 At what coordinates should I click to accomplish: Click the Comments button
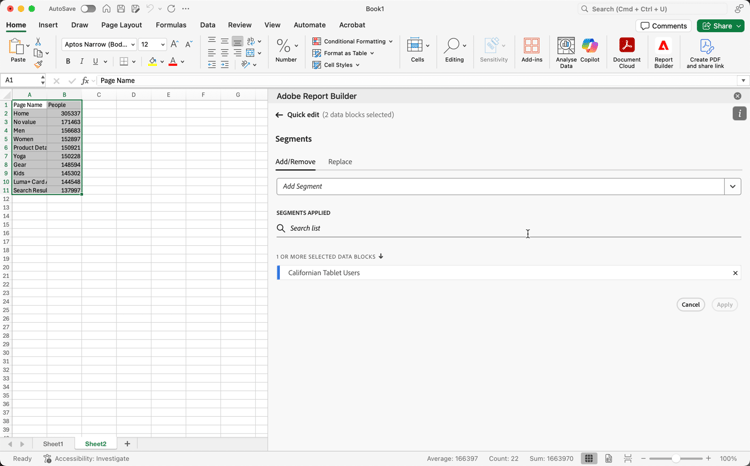[x=663, y=26]
